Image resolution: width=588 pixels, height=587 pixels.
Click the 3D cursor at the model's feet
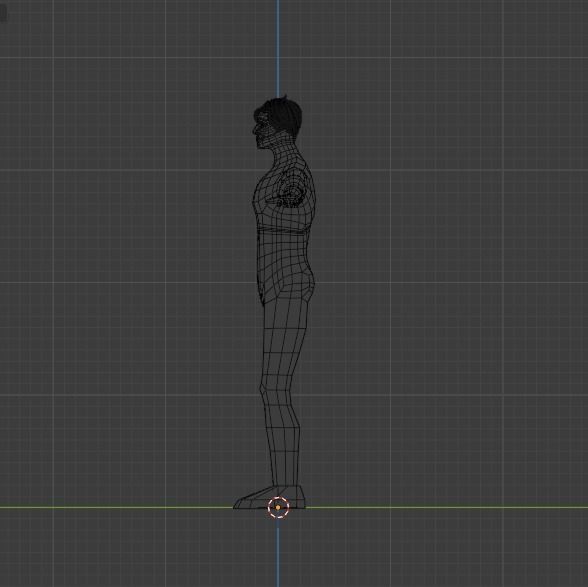pos(278,507)
